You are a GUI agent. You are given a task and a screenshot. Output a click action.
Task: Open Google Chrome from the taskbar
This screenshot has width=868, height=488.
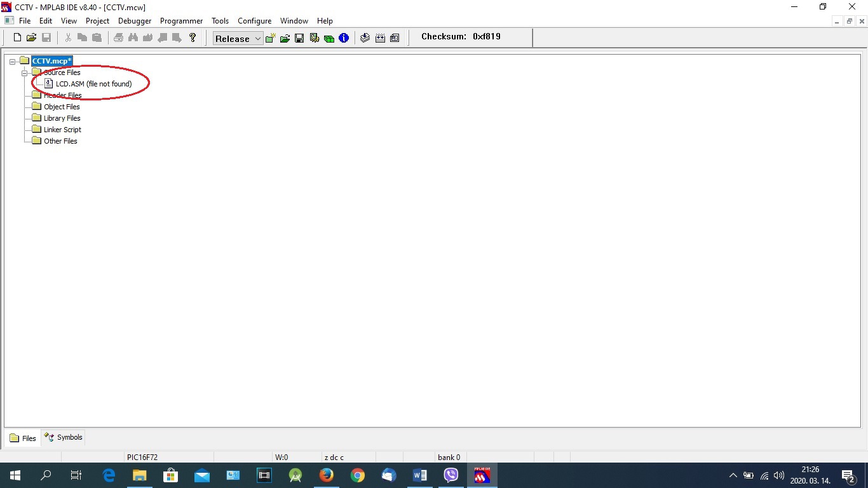coord(358,475)
